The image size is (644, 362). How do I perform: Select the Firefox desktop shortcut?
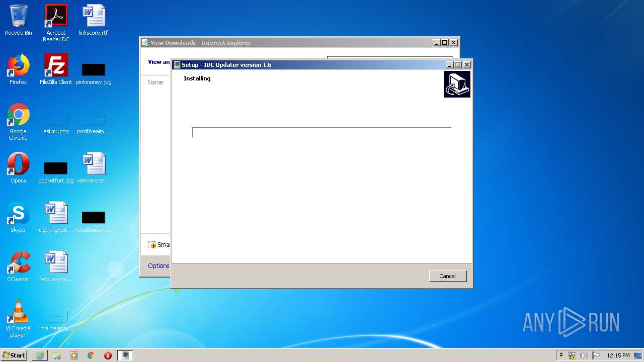click(x=18, y=69)
